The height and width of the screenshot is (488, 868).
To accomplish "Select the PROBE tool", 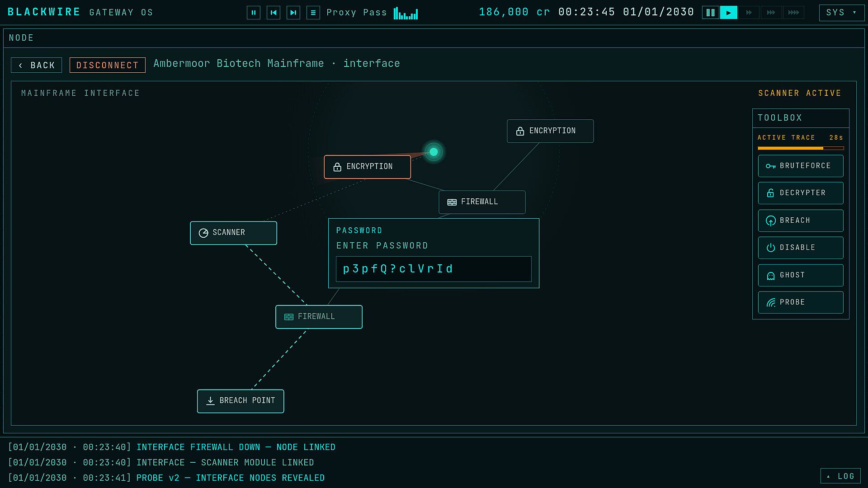I will point(801,302).
